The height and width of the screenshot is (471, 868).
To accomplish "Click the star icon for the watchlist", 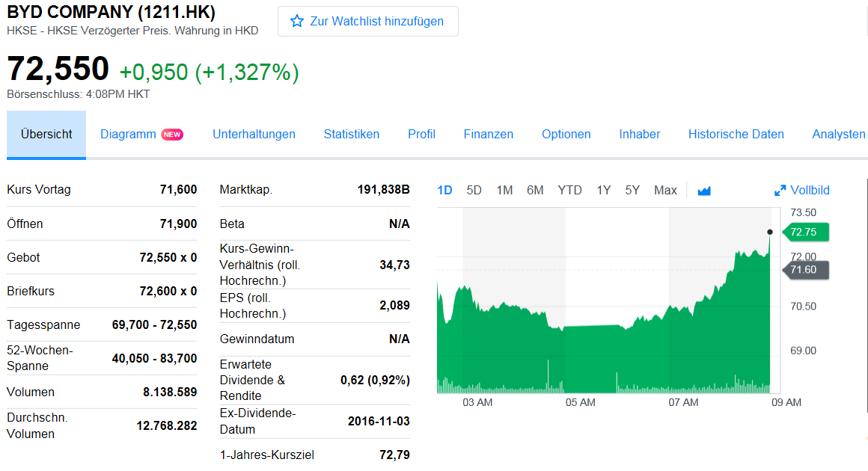I will (297, 22).
